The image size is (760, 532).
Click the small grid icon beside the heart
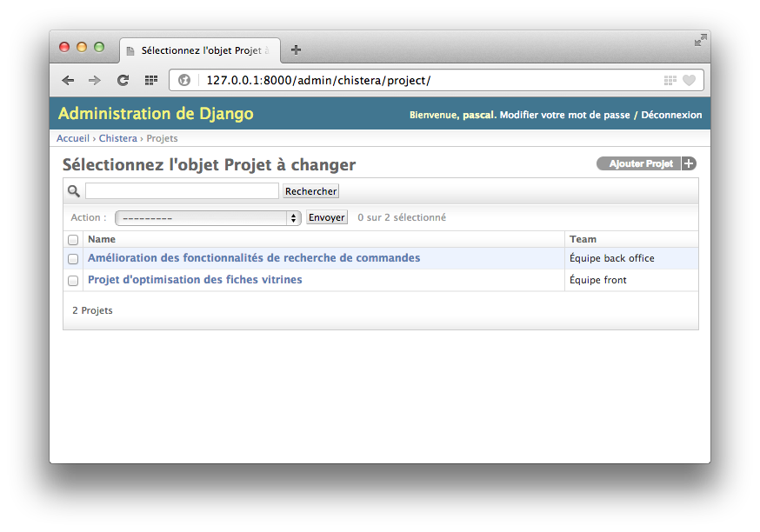click(670, 81)
